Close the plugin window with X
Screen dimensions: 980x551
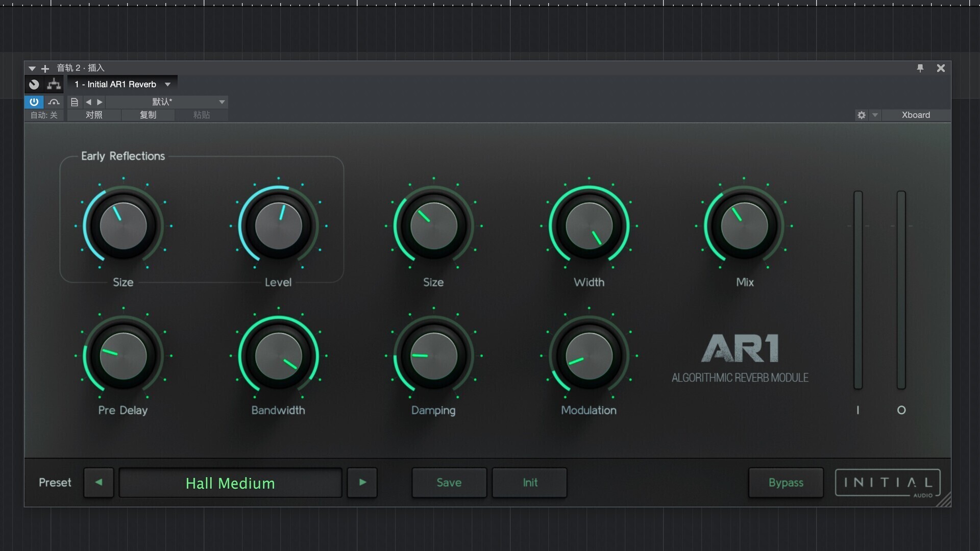tap(941, 68)
